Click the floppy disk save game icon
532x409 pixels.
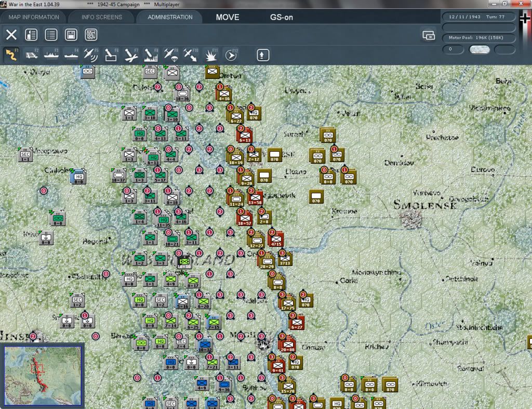click(71, 35)
